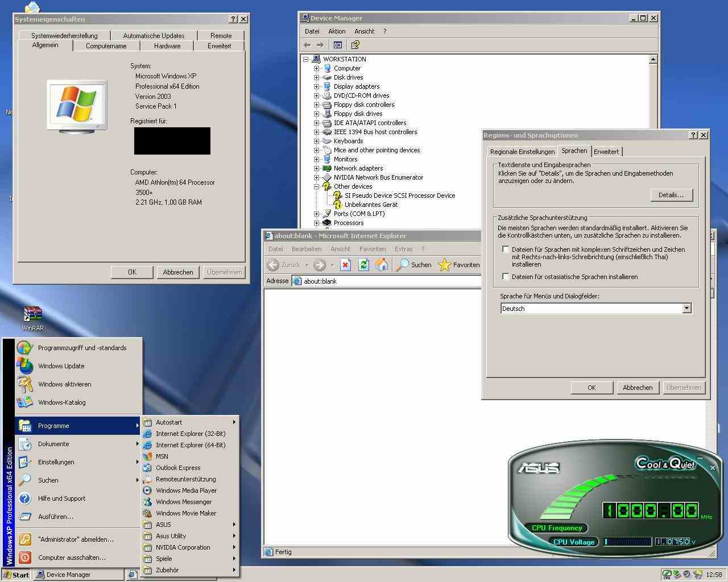Click the Adresse field showing about:blank
This screenshot has width=728, height=582.
[x=387, y=281]
